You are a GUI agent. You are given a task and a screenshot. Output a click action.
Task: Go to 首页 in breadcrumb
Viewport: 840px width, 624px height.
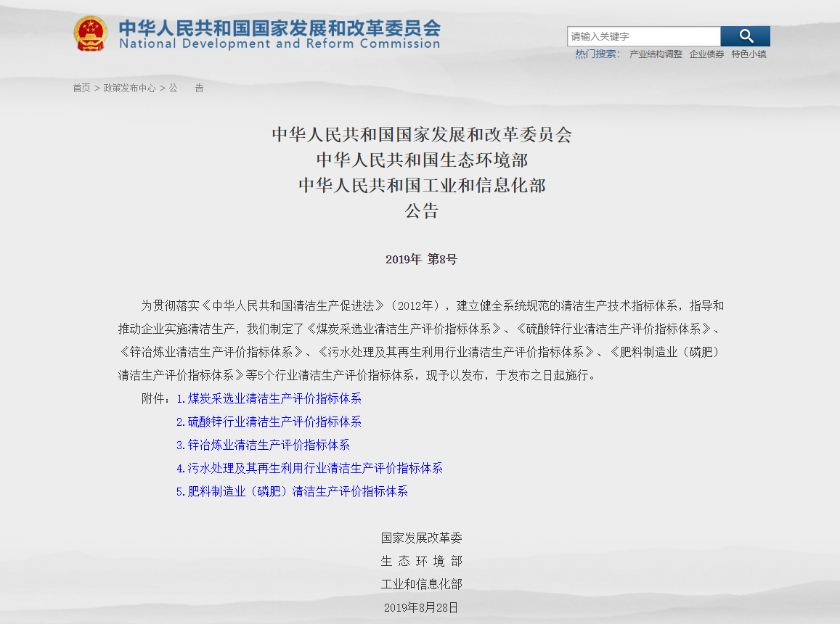pyautogui.click(x=81, y=88)
